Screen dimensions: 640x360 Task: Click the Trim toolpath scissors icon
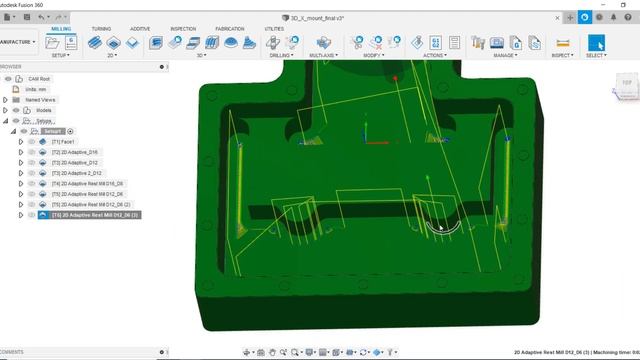click(357, 42)
